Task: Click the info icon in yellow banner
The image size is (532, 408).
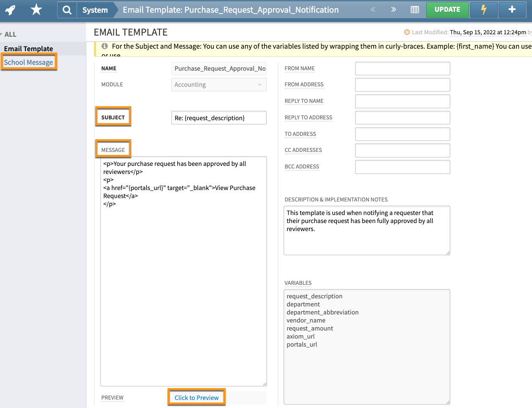Action: point(105,46)
